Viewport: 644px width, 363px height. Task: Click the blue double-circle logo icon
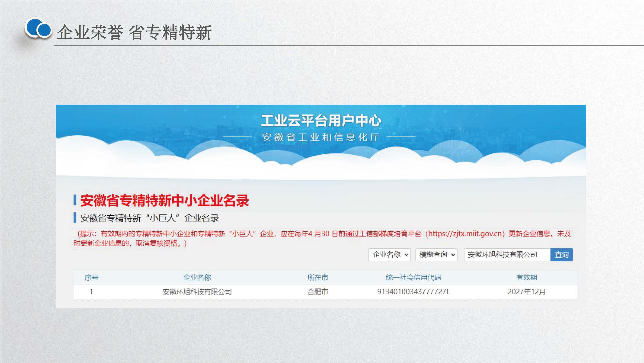pyautogui.click(x=38, y=28)
